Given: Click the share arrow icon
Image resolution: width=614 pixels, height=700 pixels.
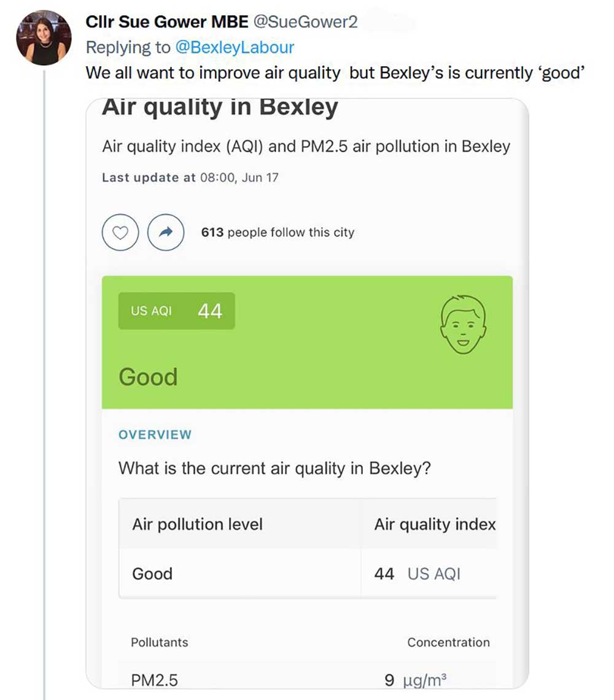Looking at the screenshot, I should click(166, 233).
